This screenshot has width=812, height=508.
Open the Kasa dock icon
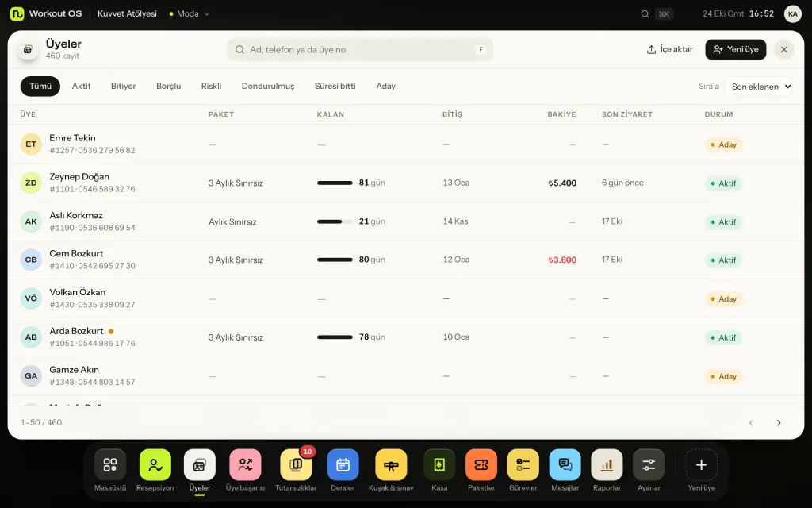pyautogui.click(x=439, y=465)
